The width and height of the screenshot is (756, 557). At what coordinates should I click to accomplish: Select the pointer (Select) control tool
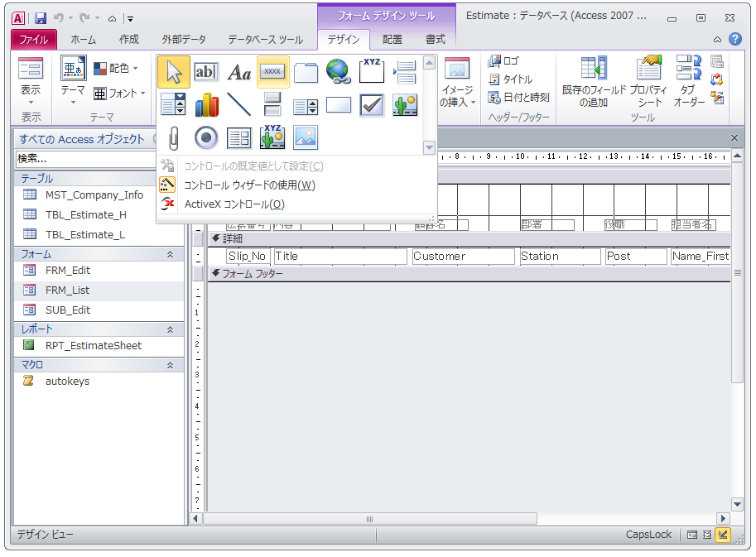point(174,72)
